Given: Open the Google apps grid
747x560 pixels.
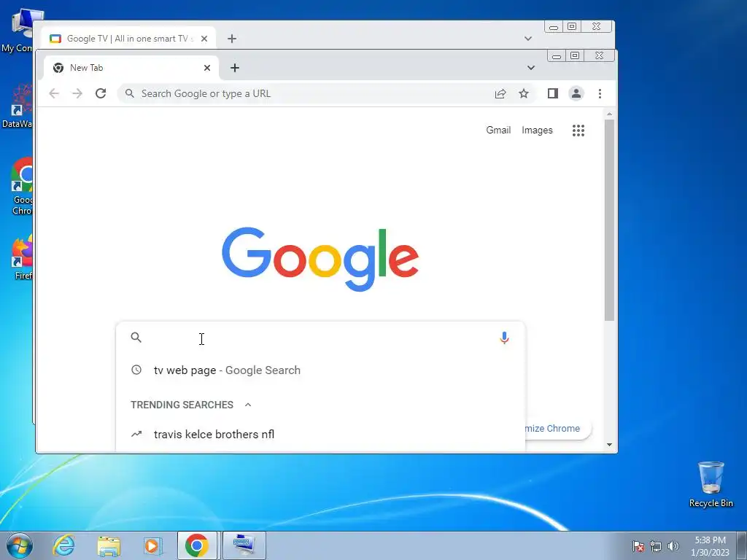Looking at the screenshot, I should tap(578, 131).
